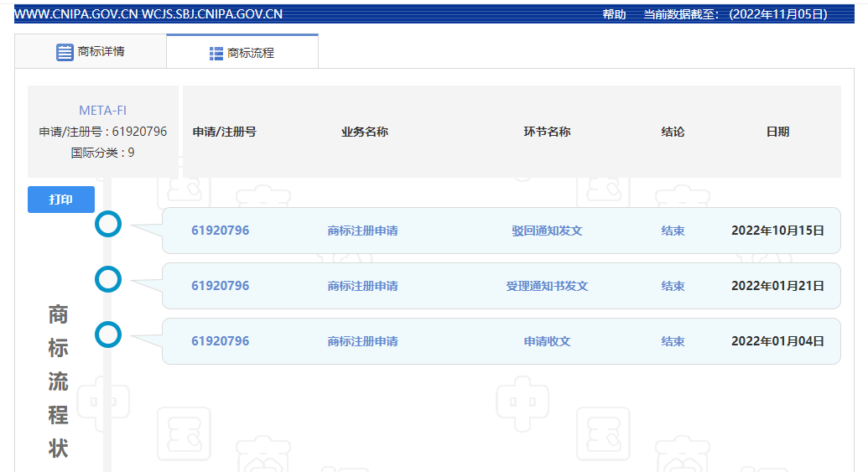This screenshot has width=868, height=472.
Task: Switch to the 商标流程 tab
Action: coord(250,53)
